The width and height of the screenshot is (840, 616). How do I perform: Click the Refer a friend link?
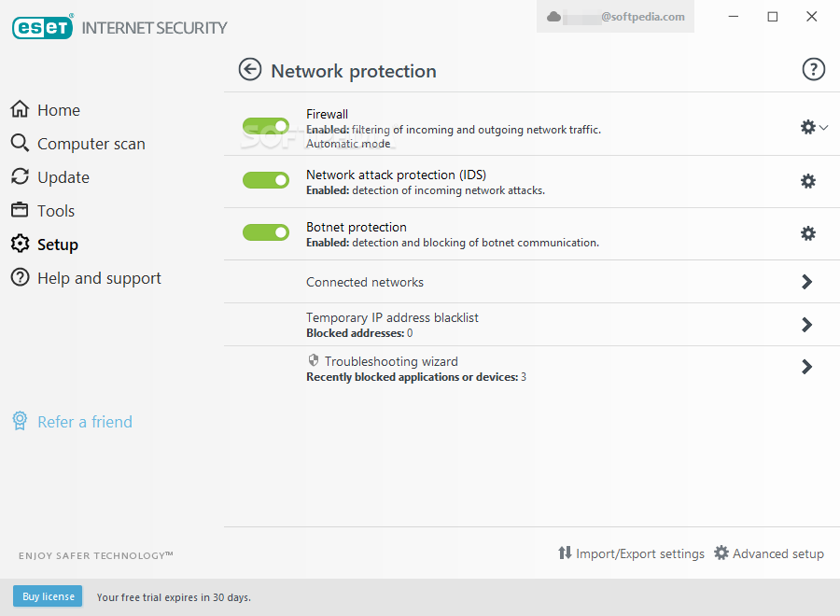click(x=85, y=422)
